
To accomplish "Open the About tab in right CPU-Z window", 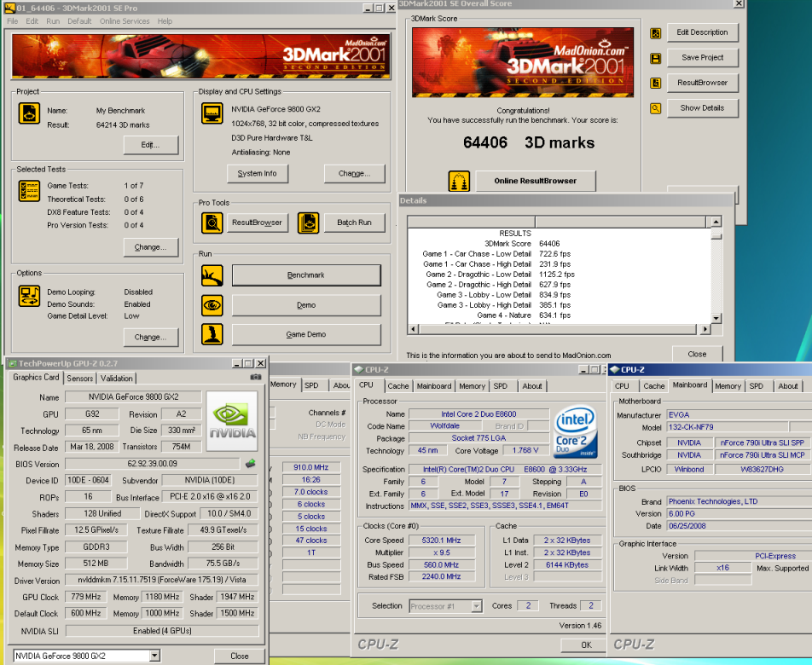I will click(788, 386).
